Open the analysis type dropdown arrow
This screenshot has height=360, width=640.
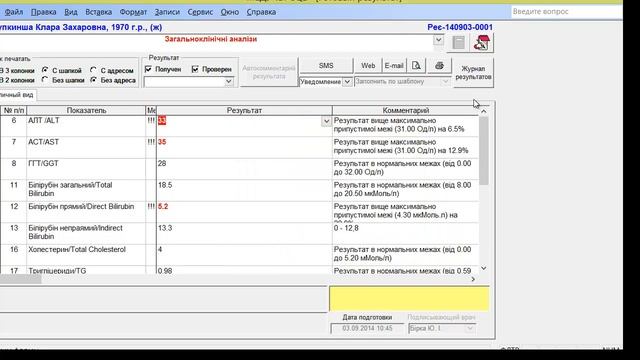[438, 40]
